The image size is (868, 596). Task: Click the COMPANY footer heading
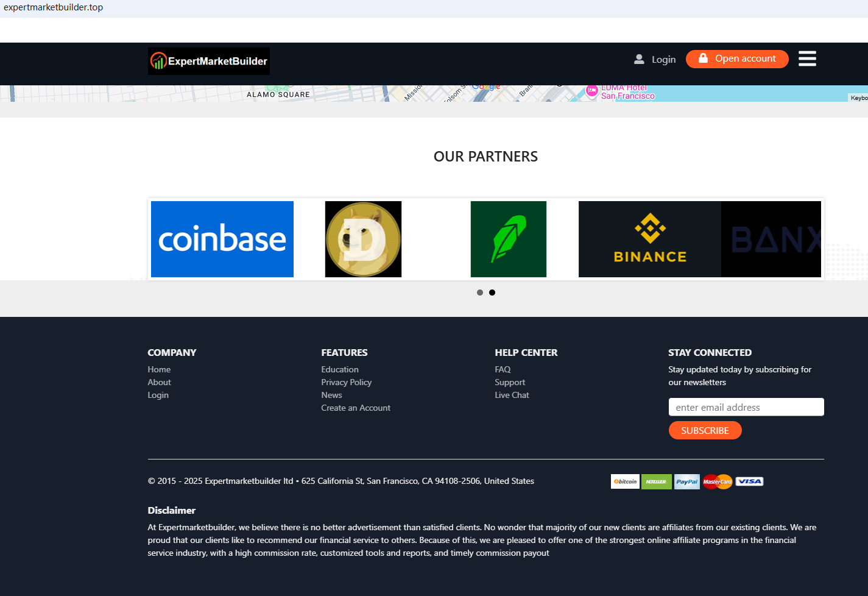[x=172, y=352]
